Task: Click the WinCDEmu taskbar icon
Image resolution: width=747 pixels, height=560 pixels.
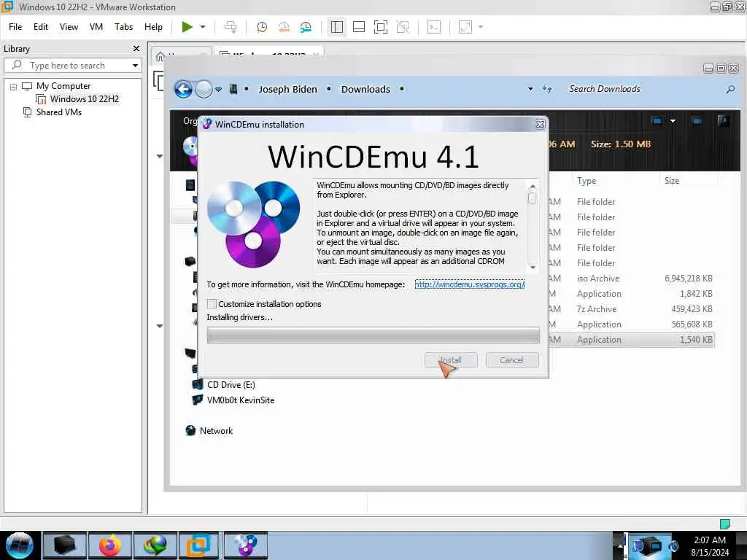Action: pyautogui.click(x=245, y=545)
